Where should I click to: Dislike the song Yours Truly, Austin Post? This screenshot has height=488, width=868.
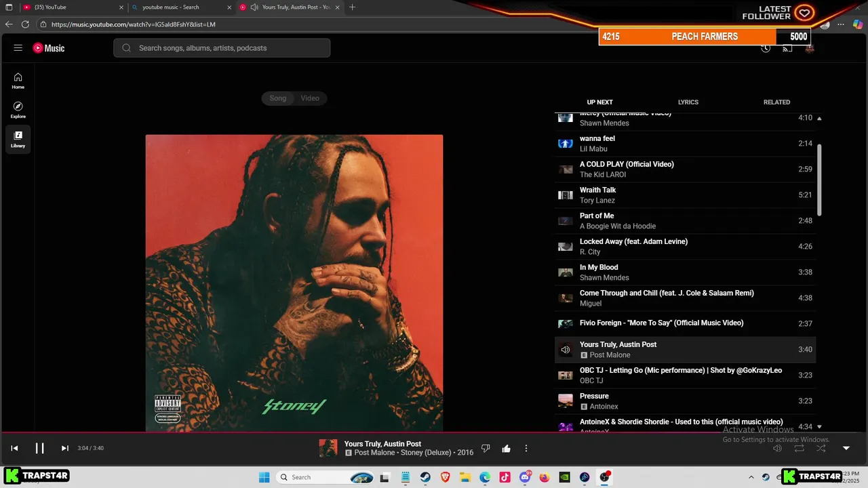point(486,449)
